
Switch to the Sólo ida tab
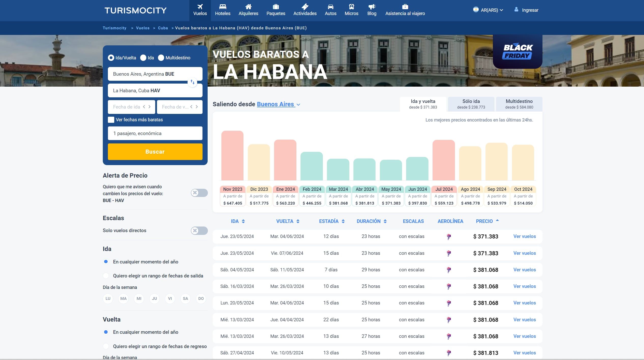coord(471,104)
